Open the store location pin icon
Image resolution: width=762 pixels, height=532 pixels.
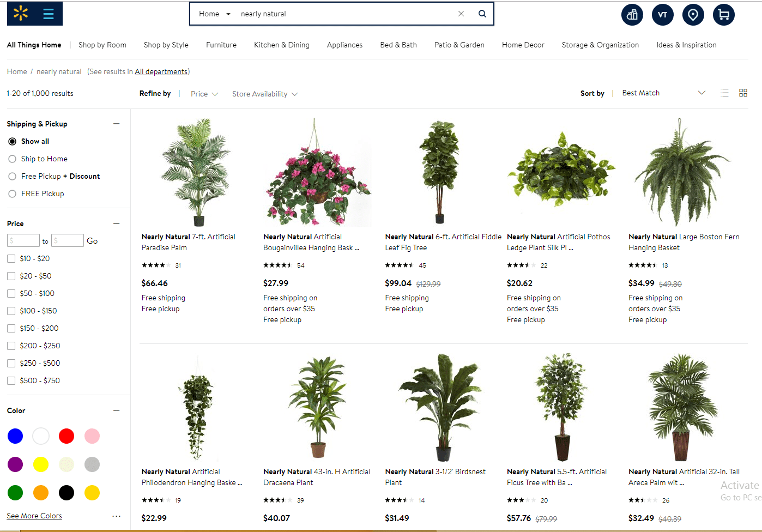(x=693, y=15)
